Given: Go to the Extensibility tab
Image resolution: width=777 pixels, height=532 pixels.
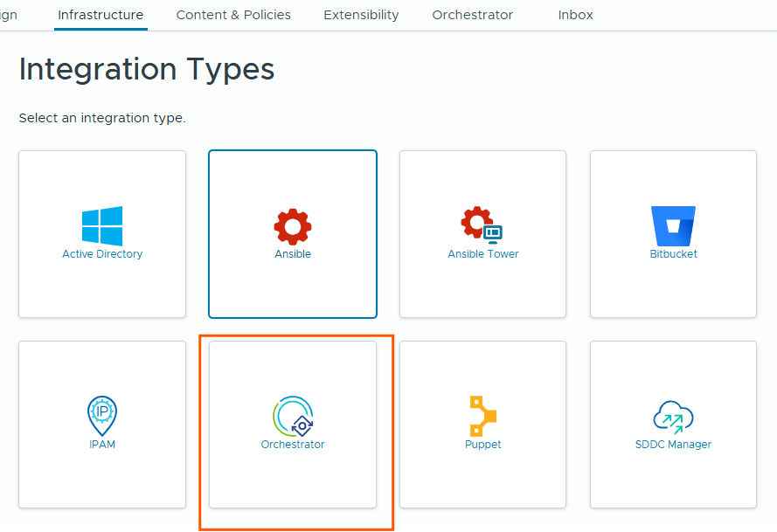Looking at the screenshot, I should (361, 15).
